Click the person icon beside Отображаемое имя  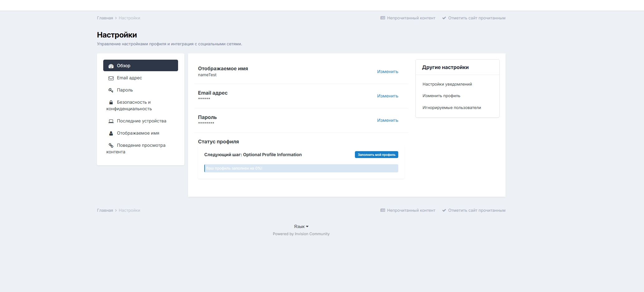111,133
